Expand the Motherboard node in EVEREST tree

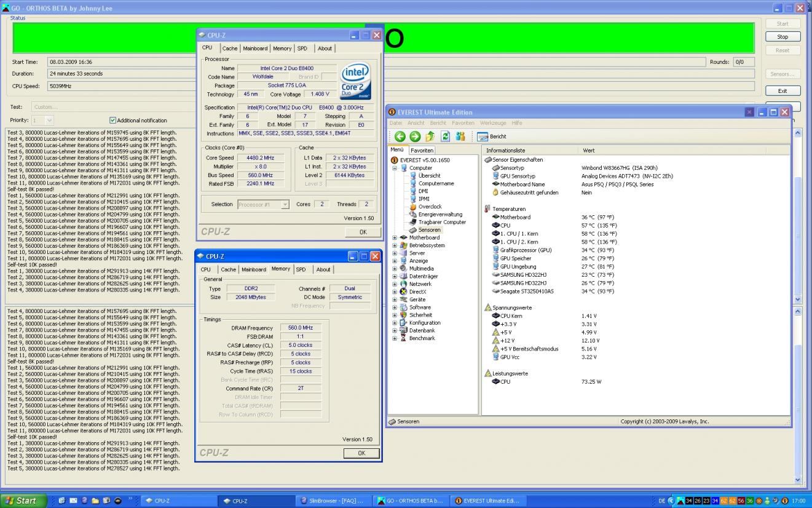click(x=395, y=237)
